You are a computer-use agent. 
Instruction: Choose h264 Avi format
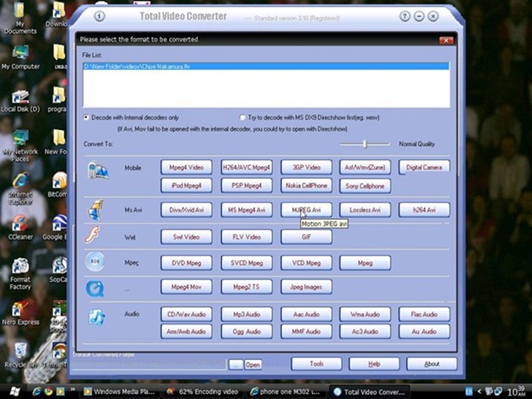424,210
